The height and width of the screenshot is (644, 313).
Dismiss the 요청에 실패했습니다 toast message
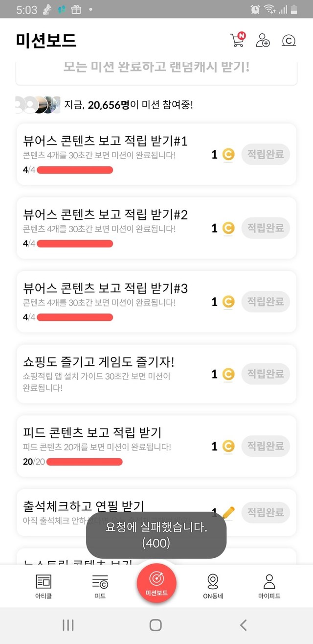[x=156, y=535]
